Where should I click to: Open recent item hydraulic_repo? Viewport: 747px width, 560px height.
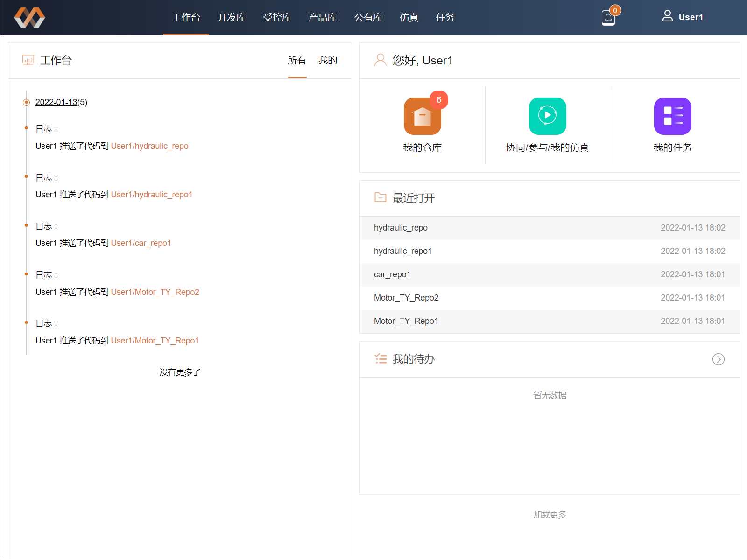pyautogui.click(x=550, y=228)
